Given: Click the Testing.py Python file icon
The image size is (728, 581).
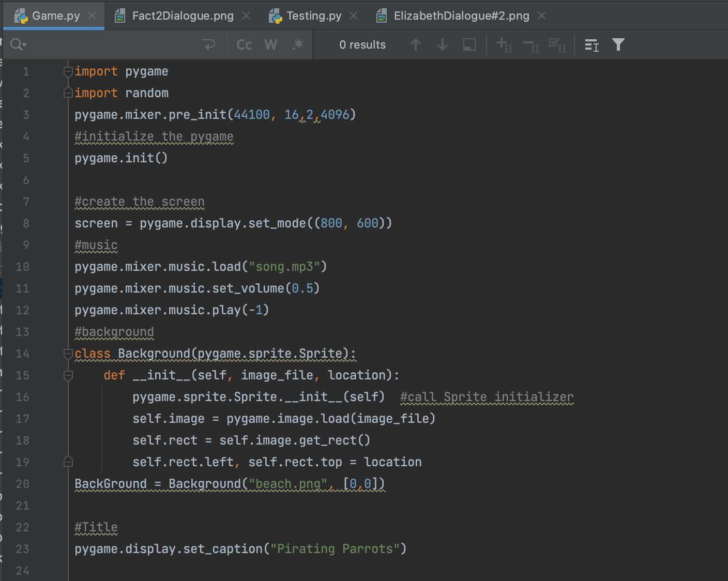Looking at the screenshot, I should [x=276, y=16].
